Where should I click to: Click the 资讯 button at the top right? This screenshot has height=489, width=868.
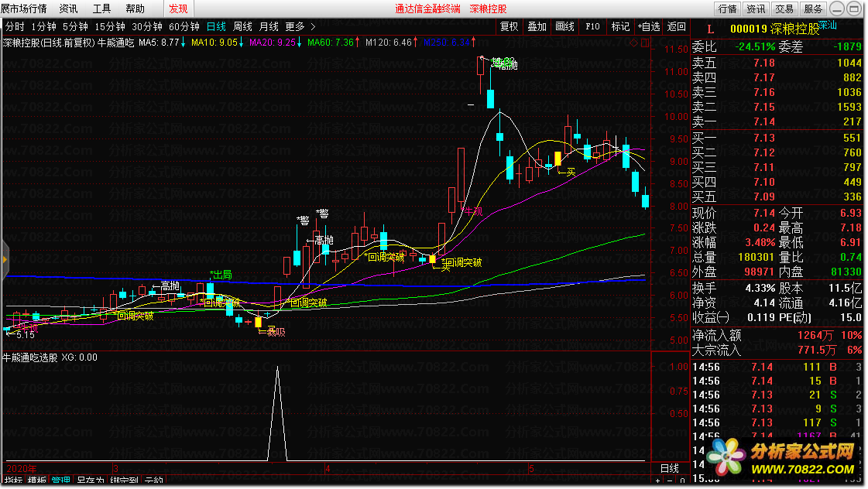tap(756, 9)
